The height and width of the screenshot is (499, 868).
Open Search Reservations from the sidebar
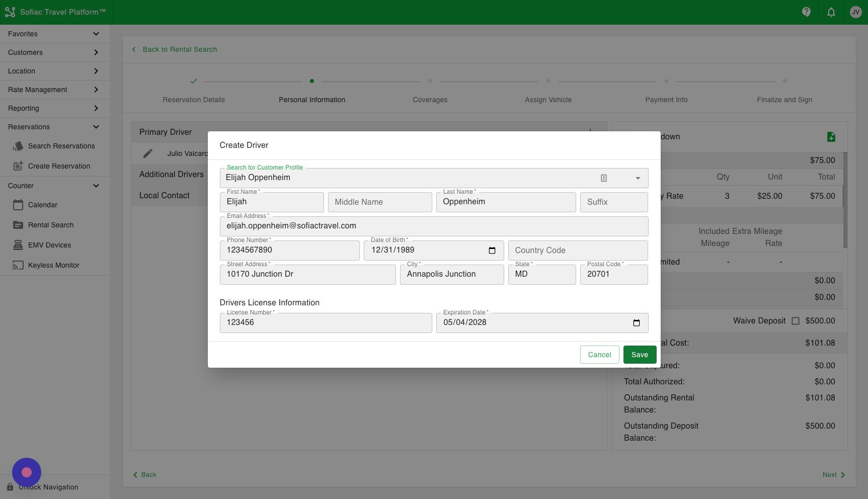pos(61,146)
